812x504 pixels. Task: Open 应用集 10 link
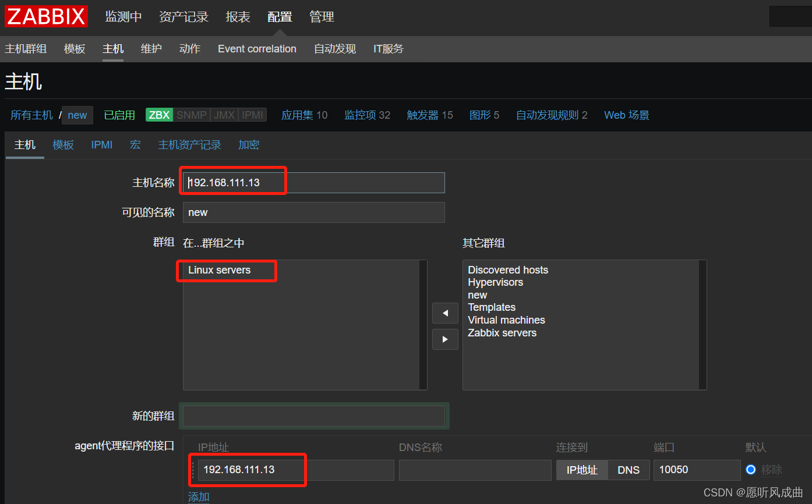(x=305, y=115)
